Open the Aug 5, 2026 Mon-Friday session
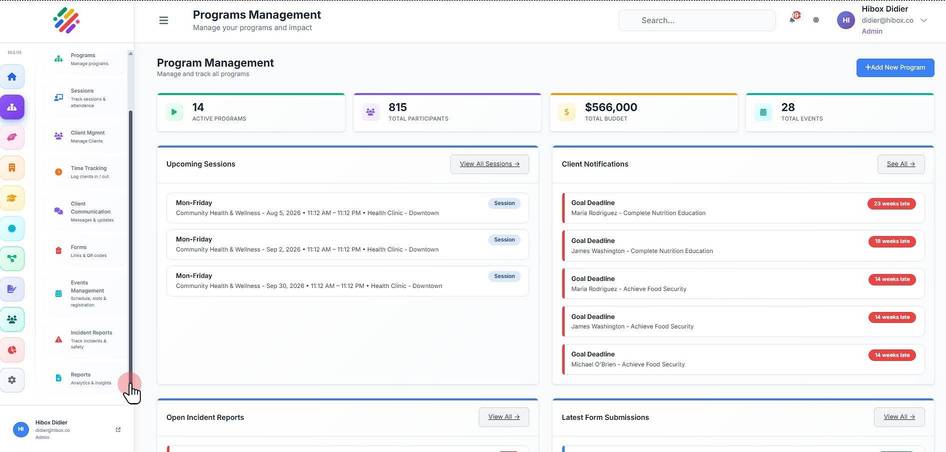The width and height of the screenshot is (946, 452). 348,208
